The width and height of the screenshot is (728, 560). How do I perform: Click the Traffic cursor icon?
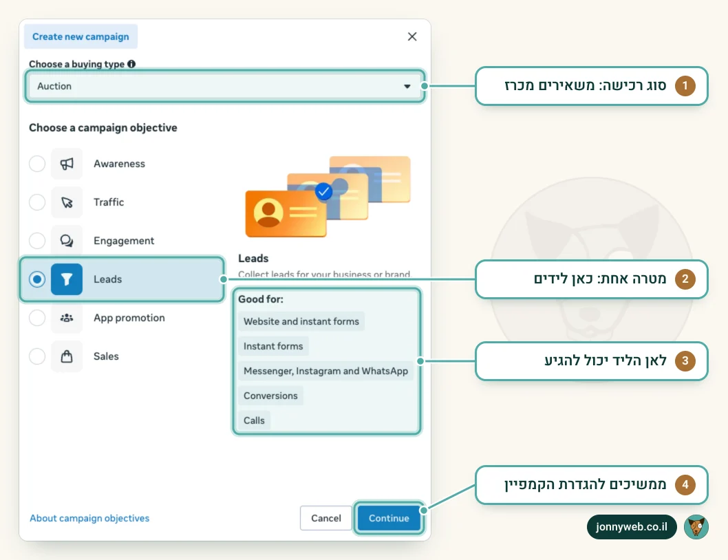(67, 202)
